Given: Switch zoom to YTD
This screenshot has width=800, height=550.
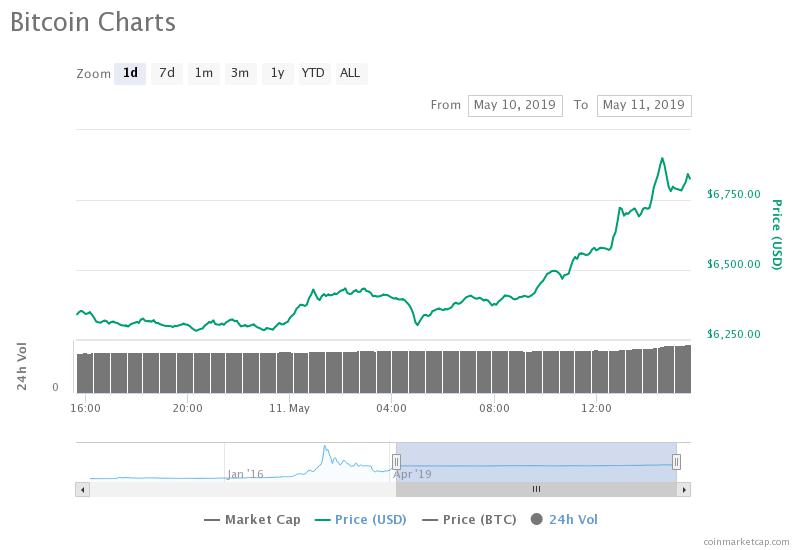Looking at the screenshot, I should 313,73.
